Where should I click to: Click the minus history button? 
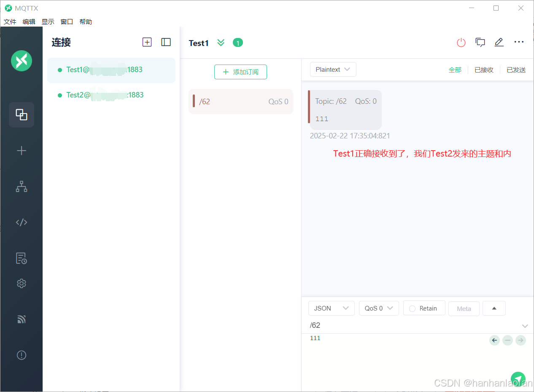507,340
